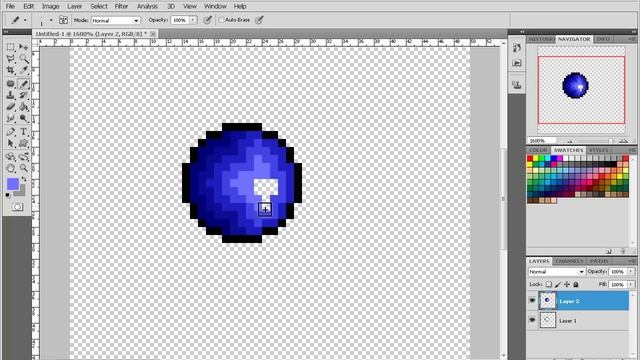Select the Paint Bucket tool
Image resolution: width=640 pixels, height=360 pixels.
pos(24,107)
